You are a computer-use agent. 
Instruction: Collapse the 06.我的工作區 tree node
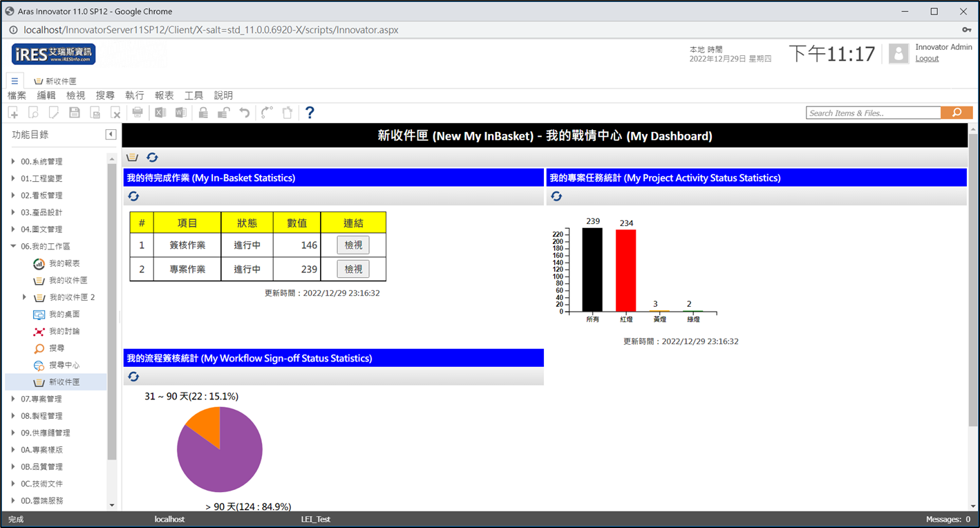point(13,246)
